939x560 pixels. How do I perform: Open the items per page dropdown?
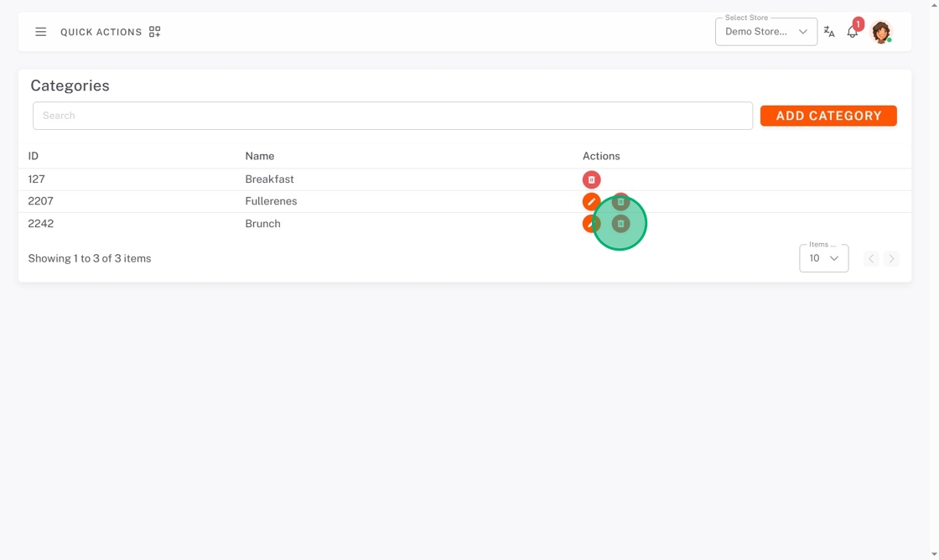click(x=823, y=258)
